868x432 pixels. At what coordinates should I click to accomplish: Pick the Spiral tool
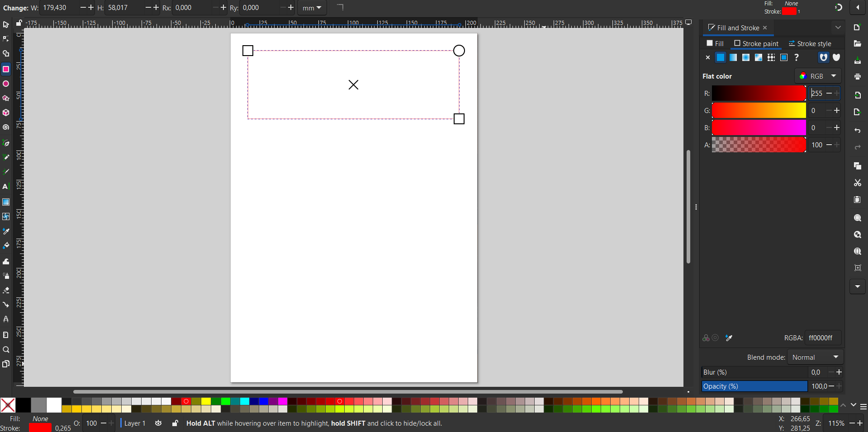click(x=6, y=127)
